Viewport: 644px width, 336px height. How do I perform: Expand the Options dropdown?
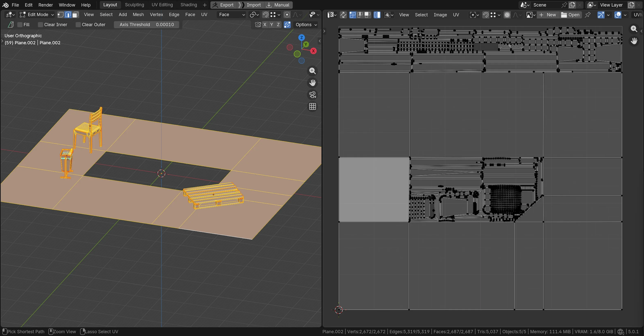tap(306, 25)
